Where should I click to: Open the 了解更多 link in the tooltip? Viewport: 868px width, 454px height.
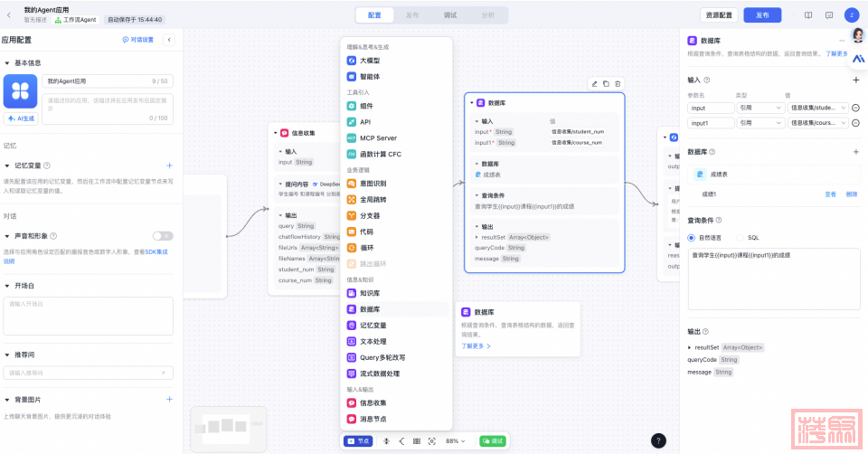click(x=476, y=345)
